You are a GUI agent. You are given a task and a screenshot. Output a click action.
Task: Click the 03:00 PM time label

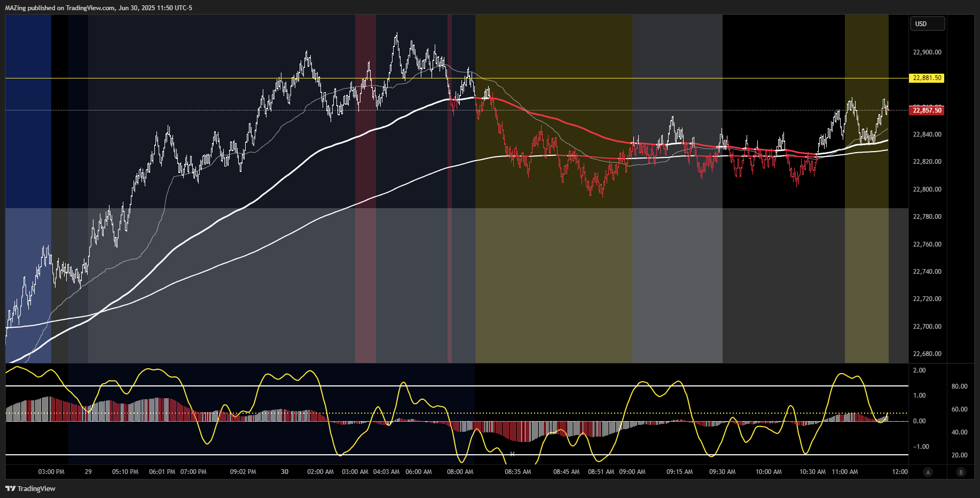(x=51, y=472)
